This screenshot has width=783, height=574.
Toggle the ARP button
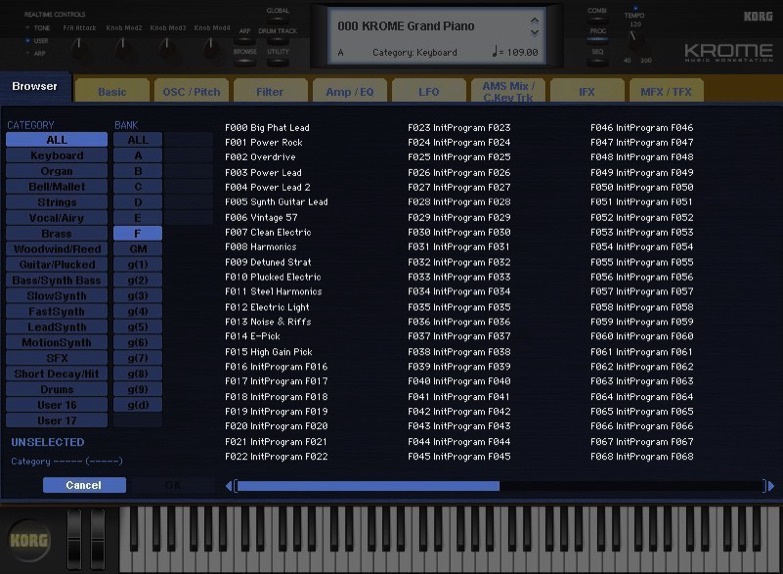[x=244, y=40]
